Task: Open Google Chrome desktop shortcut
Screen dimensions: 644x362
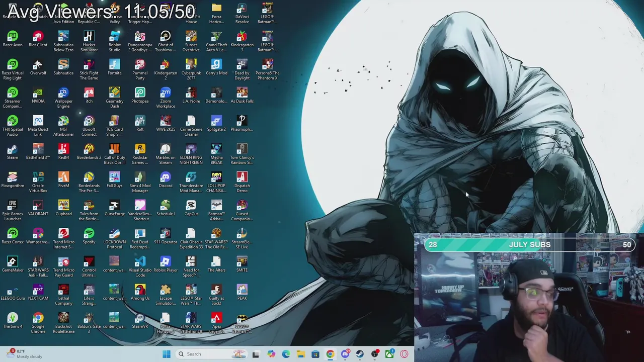Action: [38, 323]
